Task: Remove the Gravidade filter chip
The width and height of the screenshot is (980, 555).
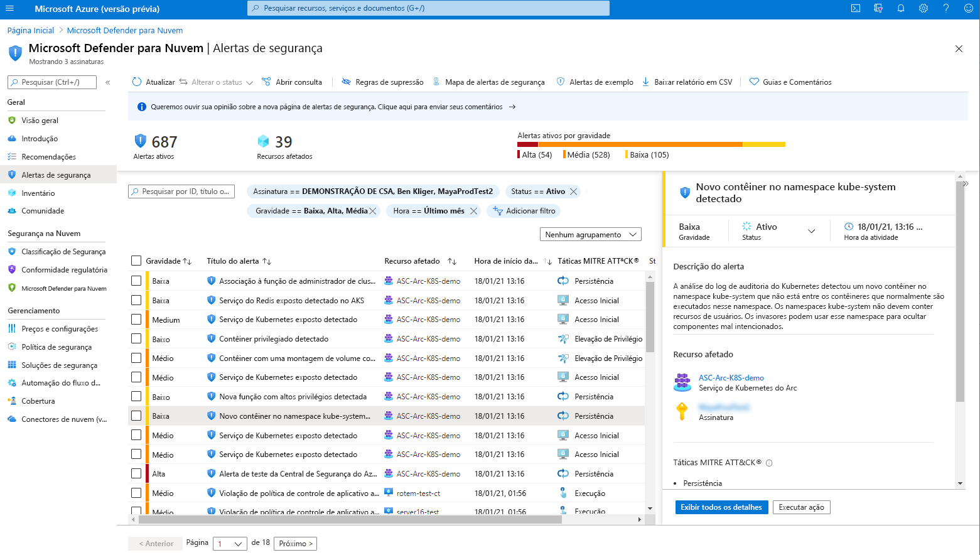Action: tap(373, 211)
